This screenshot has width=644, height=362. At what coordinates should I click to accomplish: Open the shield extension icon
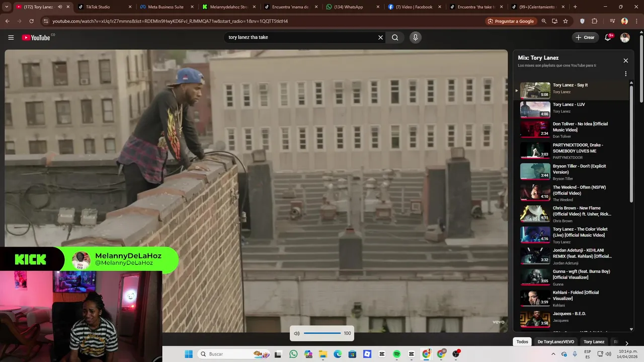582,21
